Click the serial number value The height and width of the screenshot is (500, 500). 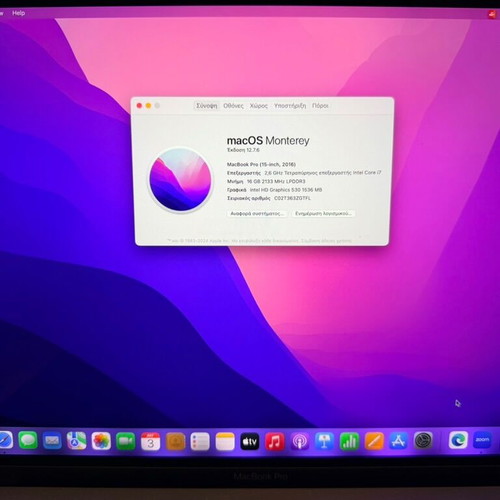[292, 198]
